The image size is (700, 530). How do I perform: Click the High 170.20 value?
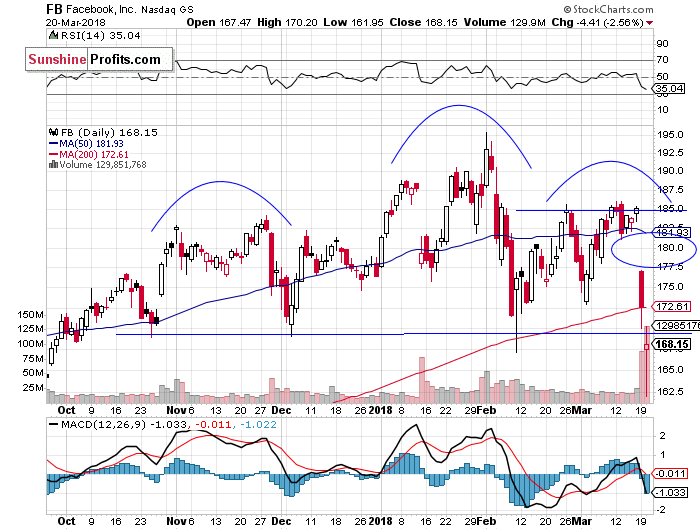pos(287,22)
